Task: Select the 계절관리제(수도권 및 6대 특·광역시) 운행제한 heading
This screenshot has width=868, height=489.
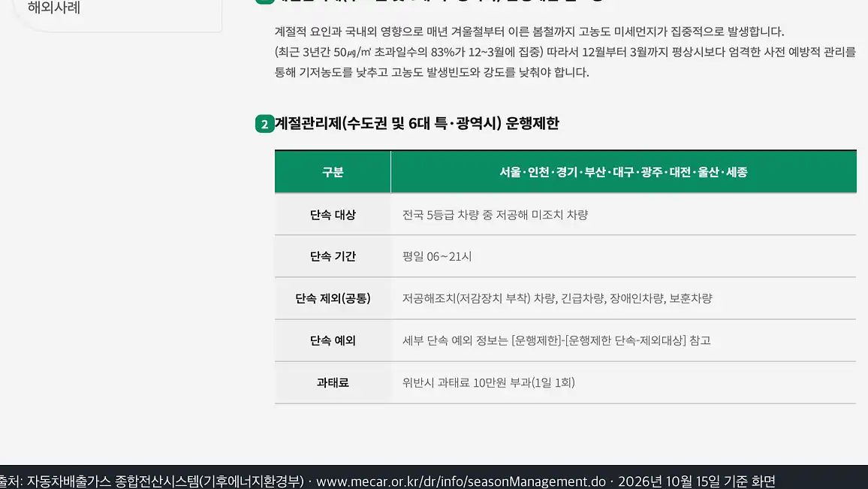Action: (417, 123)
